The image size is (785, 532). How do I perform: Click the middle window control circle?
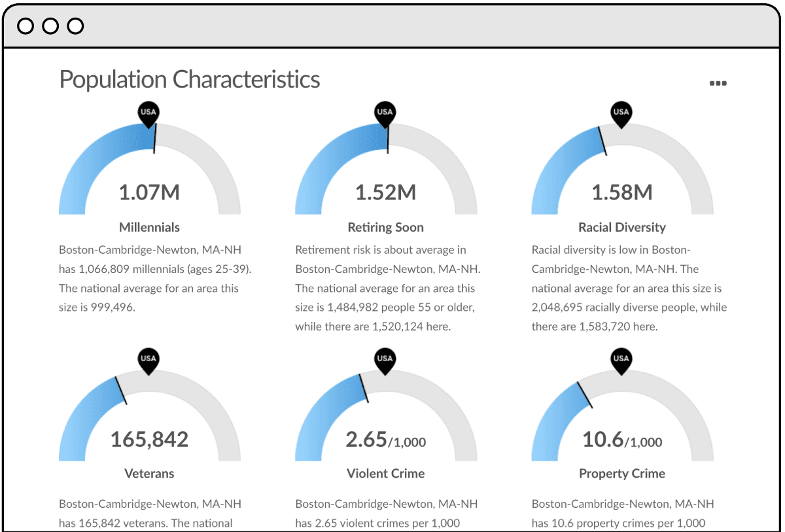coord(50,26)
